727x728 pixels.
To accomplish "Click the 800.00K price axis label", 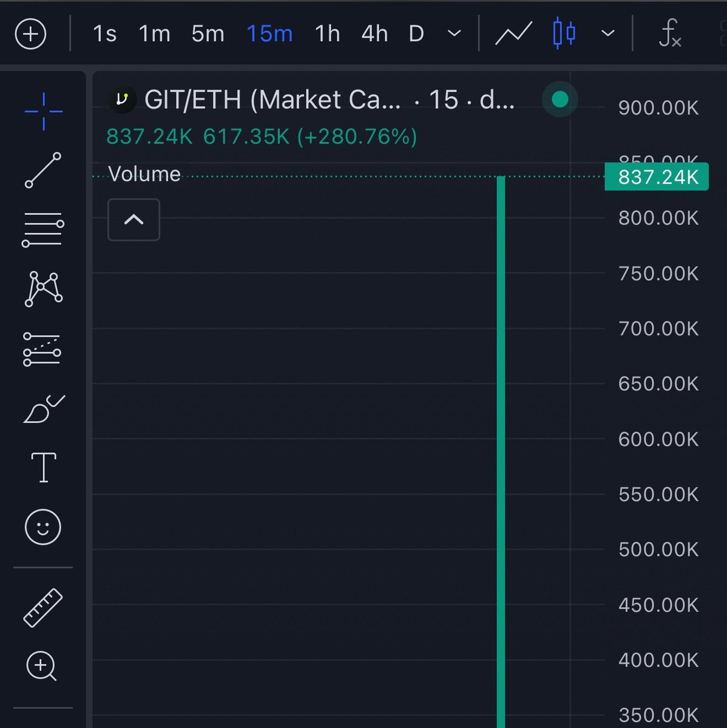I will tap(659, 218).
